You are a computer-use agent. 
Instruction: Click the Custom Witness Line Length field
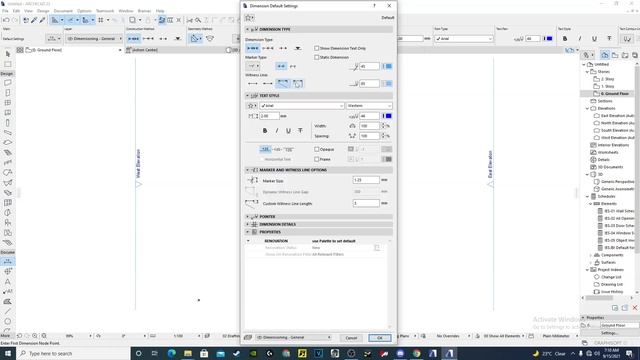point(366,203)
